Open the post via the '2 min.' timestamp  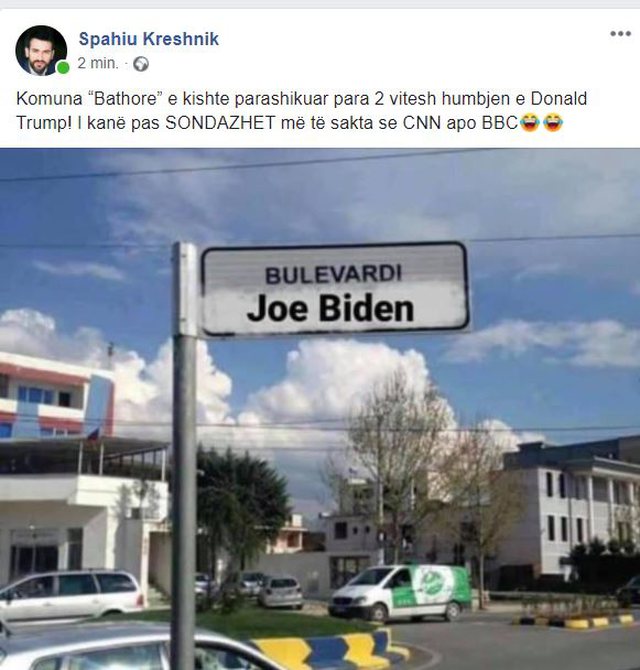(x=98, y=63)
